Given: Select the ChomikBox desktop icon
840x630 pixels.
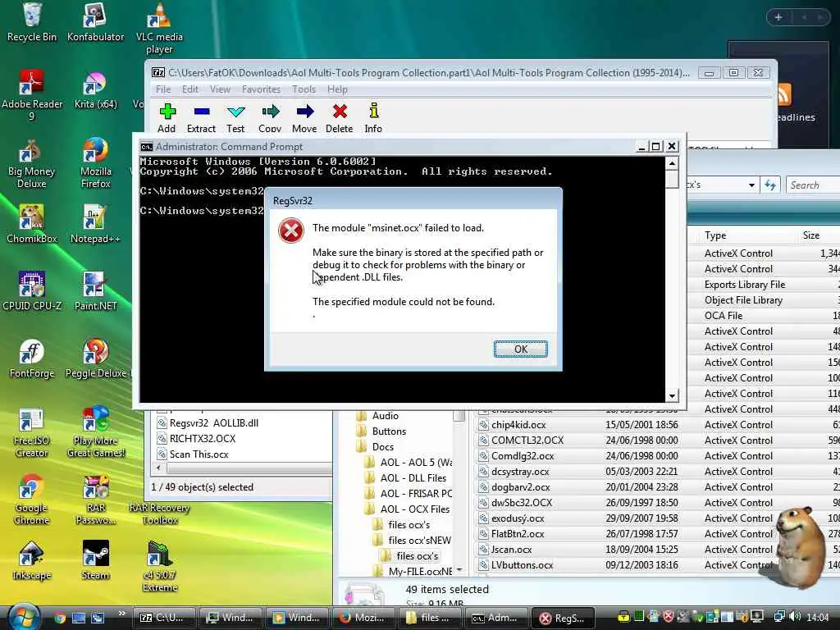Looking at the screenshot, I should 32,224.
